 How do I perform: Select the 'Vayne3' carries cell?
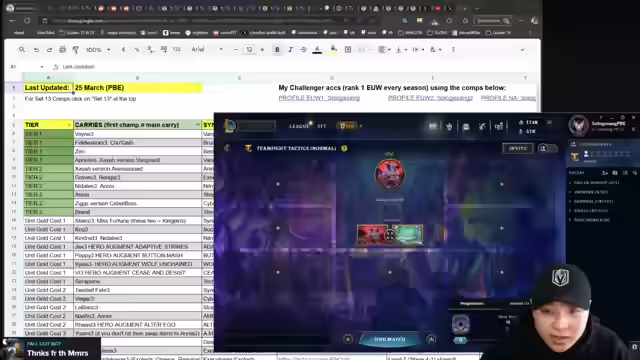point(137,134)
